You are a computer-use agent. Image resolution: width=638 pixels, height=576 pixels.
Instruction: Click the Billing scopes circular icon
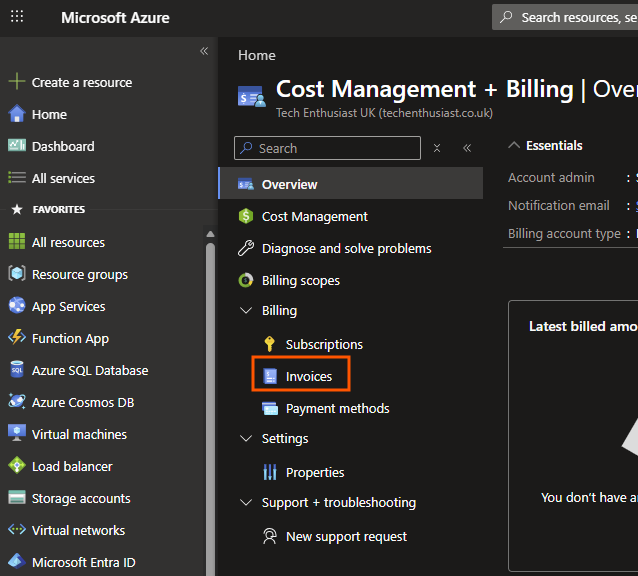click(246, 280)
